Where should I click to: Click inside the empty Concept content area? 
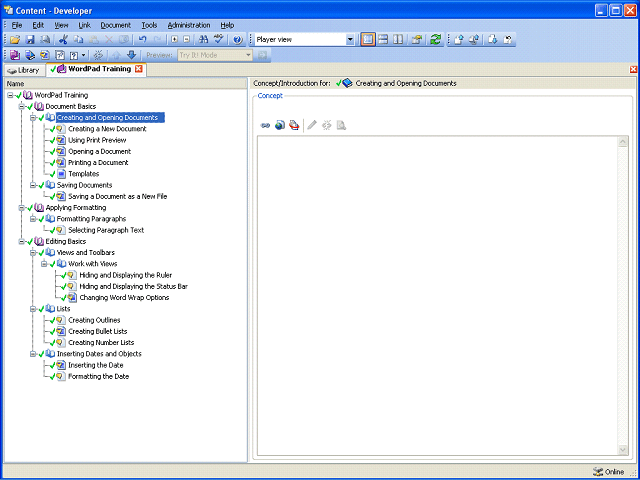[x=438, y=296]
